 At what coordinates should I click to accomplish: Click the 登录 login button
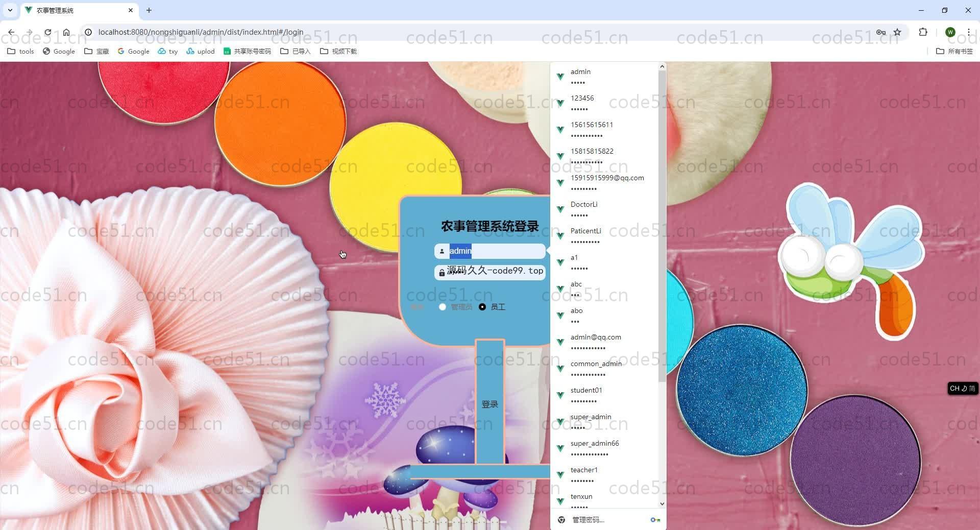(490, 404)
